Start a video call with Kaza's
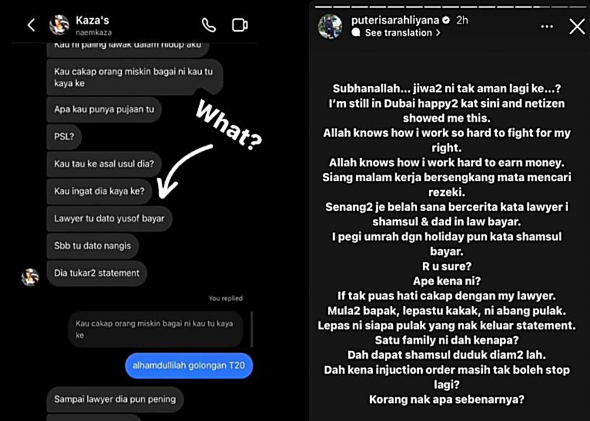Viewport: 590px width, 421px height. coord(240,25)
